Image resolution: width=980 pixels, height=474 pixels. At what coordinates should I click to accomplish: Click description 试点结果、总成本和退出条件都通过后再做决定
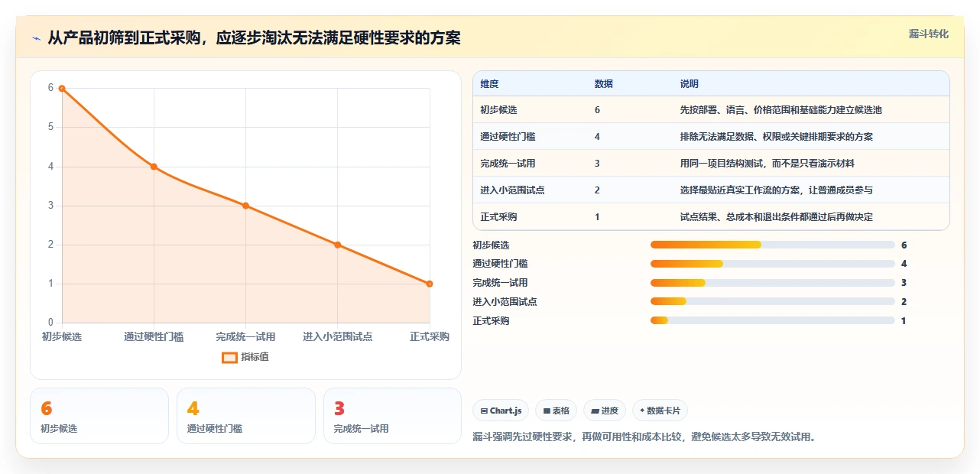click(776, 217)
